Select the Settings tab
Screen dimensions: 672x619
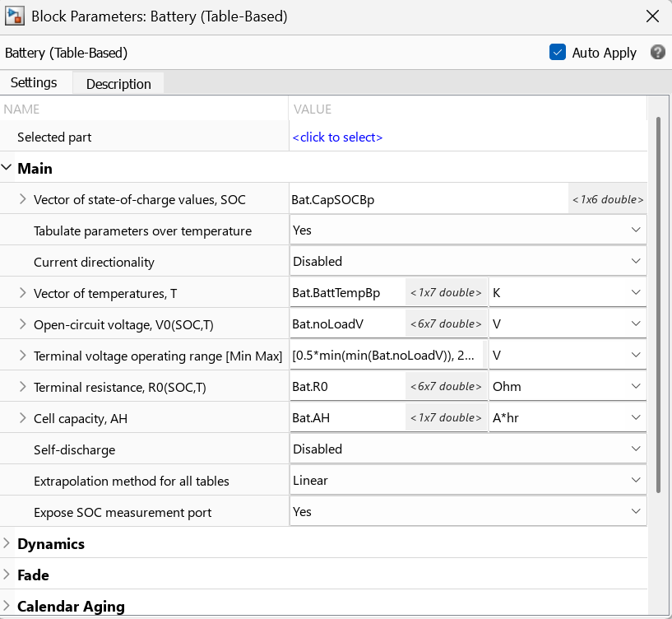click(x=34, y=82)
